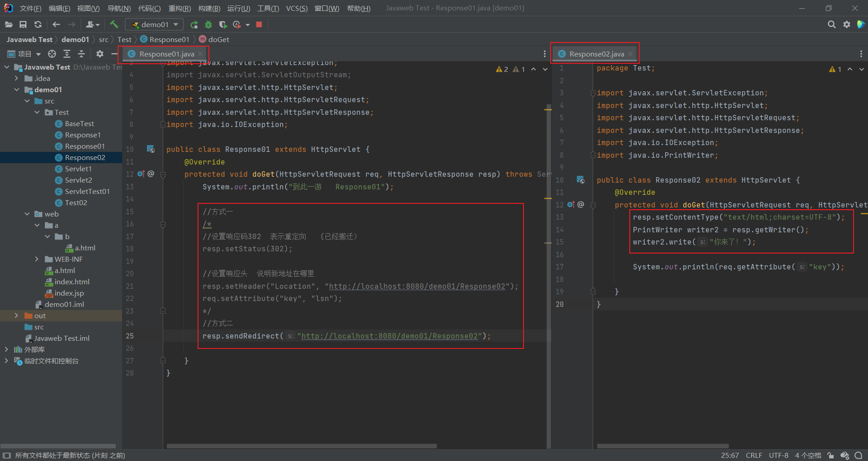Toggle fold on Response02 doGet method
The height and width of the screenshot is (461, 868).
click(x=593, y=205)
